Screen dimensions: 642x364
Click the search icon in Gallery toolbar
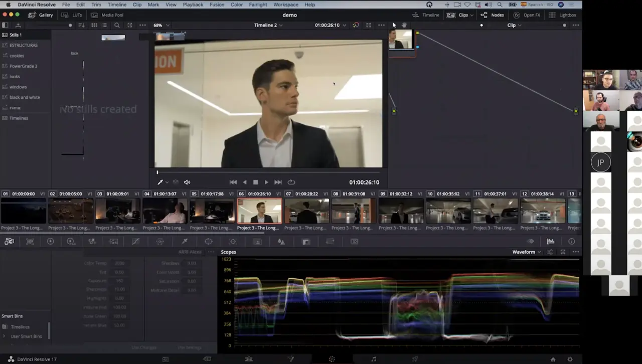coord(117,25)
